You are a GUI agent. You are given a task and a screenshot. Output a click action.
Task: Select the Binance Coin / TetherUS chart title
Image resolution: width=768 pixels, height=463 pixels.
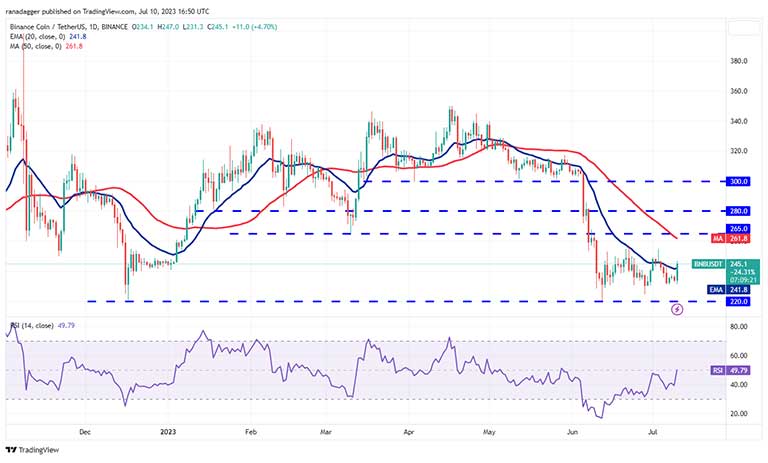tap(69, 27)
